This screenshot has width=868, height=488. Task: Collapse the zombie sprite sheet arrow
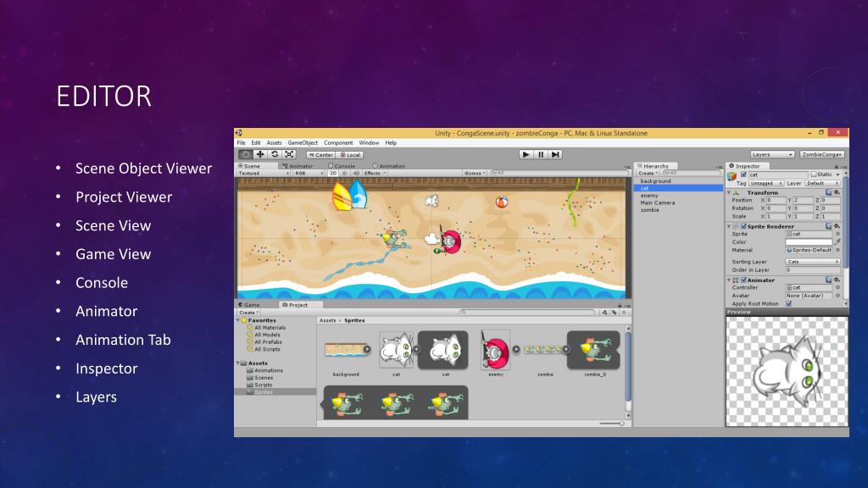click(565, 349)
